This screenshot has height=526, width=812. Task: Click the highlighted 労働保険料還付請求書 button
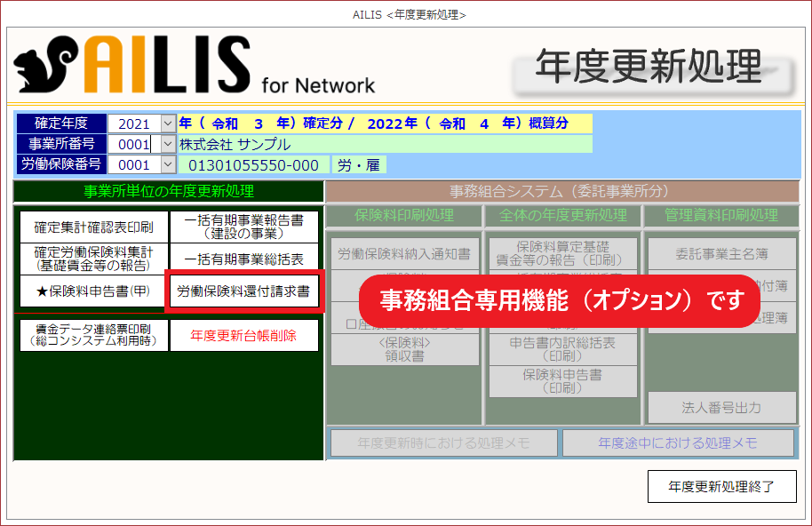pyautogui.click(x=243, y=291)
